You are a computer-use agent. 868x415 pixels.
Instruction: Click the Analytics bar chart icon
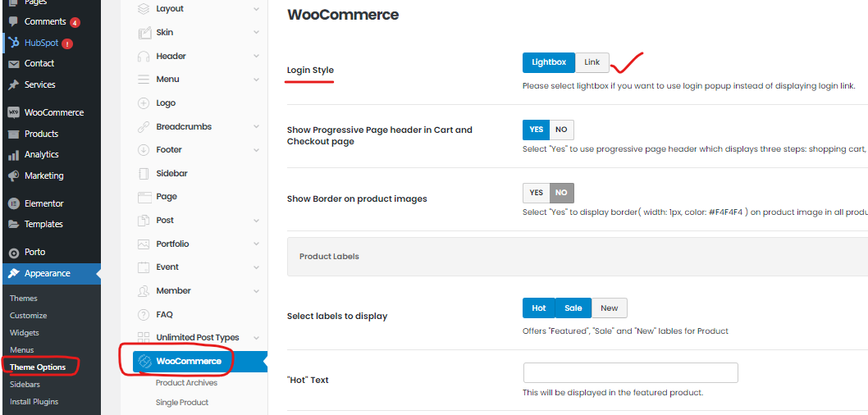point(14,155)
